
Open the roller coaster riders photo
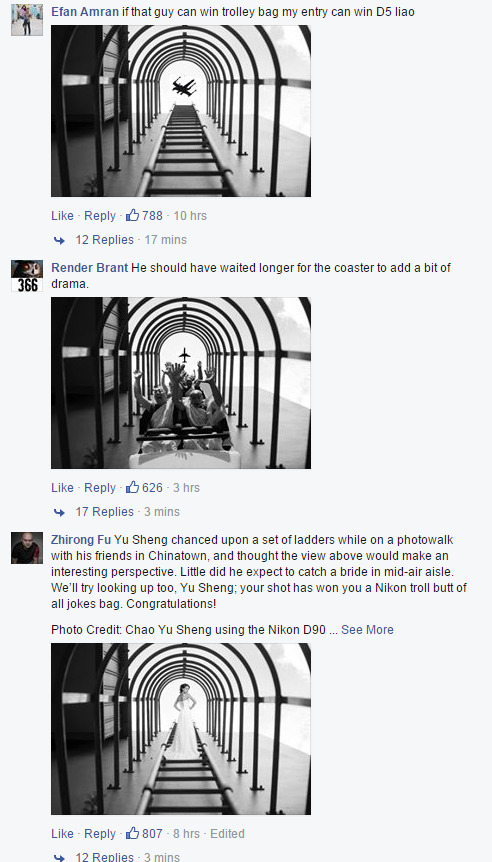[x=181, y=383]
